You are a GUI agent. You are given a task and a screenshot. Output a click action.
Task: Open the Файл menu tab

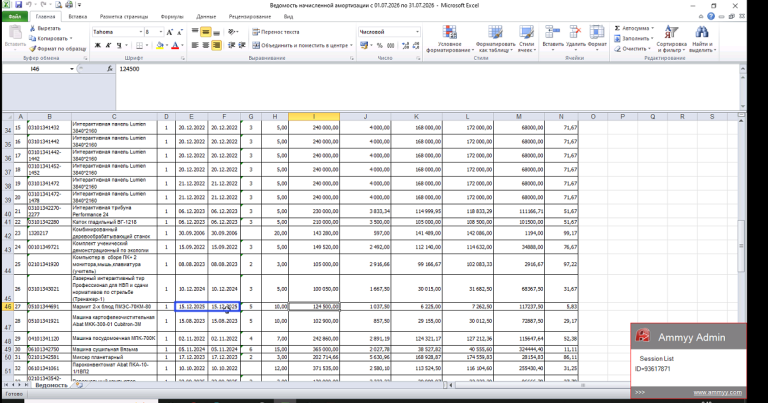[x=15, y=17]
